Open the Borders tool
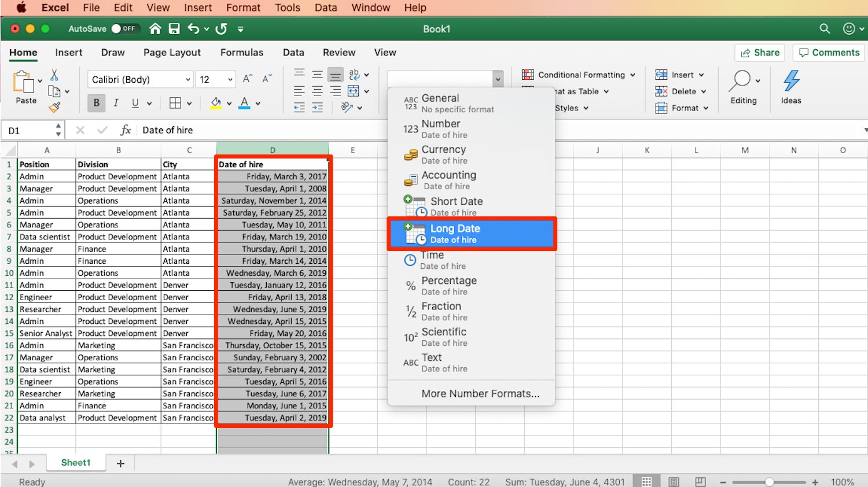 pos(175,103)
